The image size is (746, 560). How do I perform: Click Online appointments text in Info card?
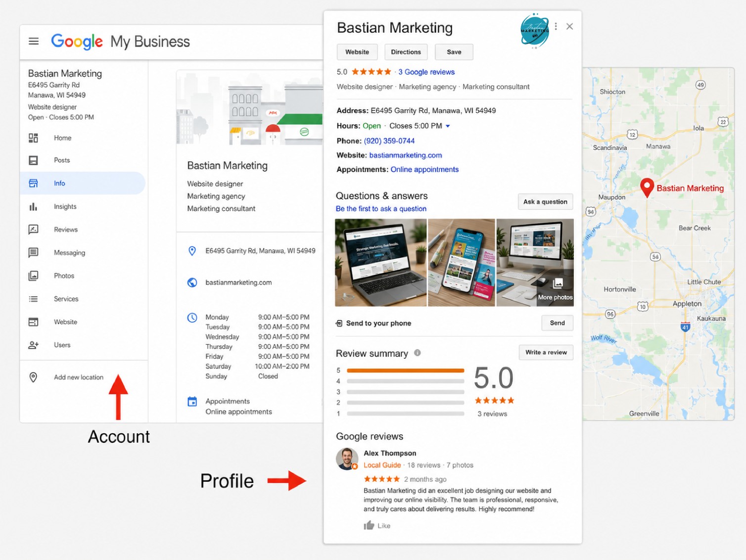pyautogui.click(x=238, y=412)
